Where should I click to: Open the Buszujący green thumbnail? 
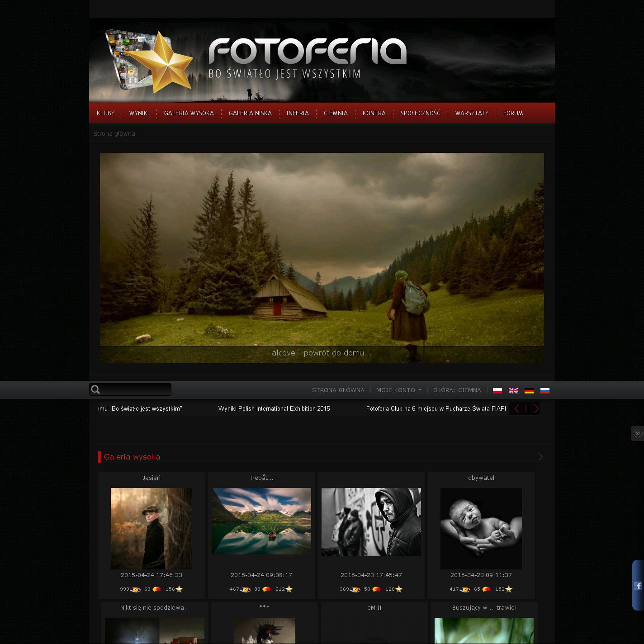[x=484, y=631]
